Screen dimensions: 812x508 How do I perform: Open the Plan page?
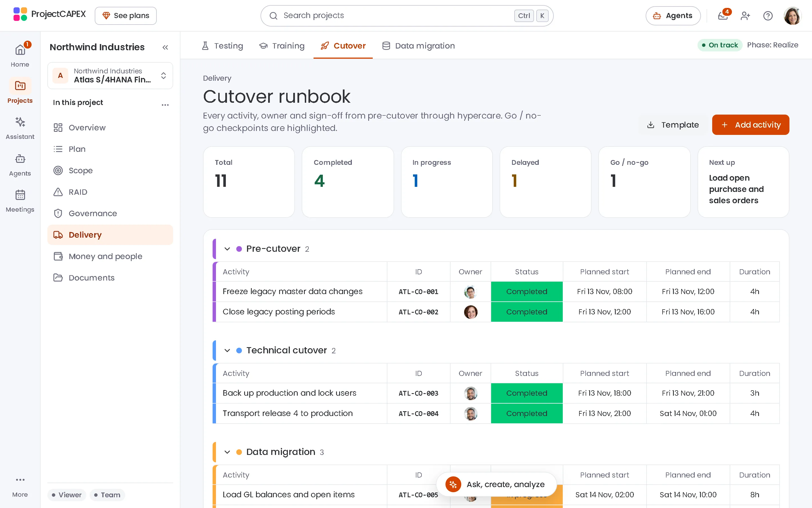(x=110, y=149)
